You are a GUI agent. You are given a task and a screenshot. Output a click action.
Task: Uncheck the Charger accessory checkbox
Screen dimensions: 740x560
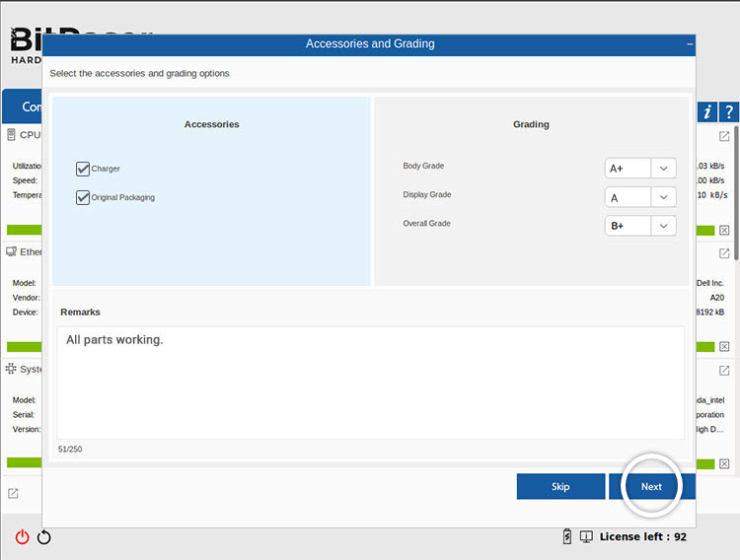83,169
